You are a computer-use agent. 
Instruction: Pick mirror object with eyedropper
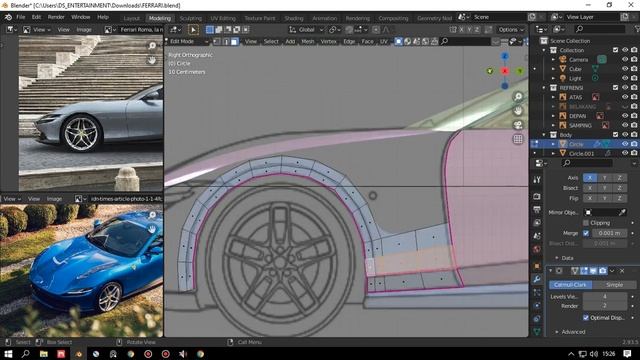tap(622, 212)
